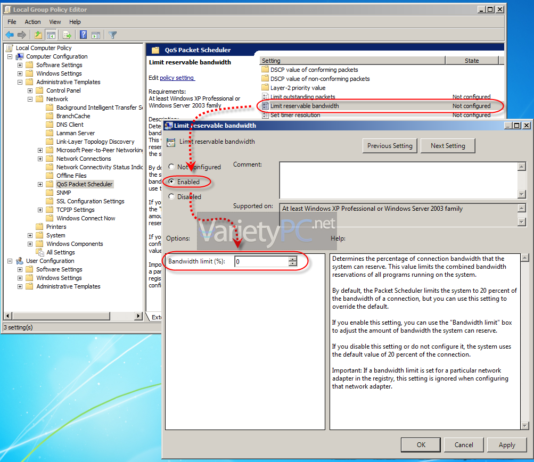Open the Help menu
The image size is (534, 462).
(75, 22)
